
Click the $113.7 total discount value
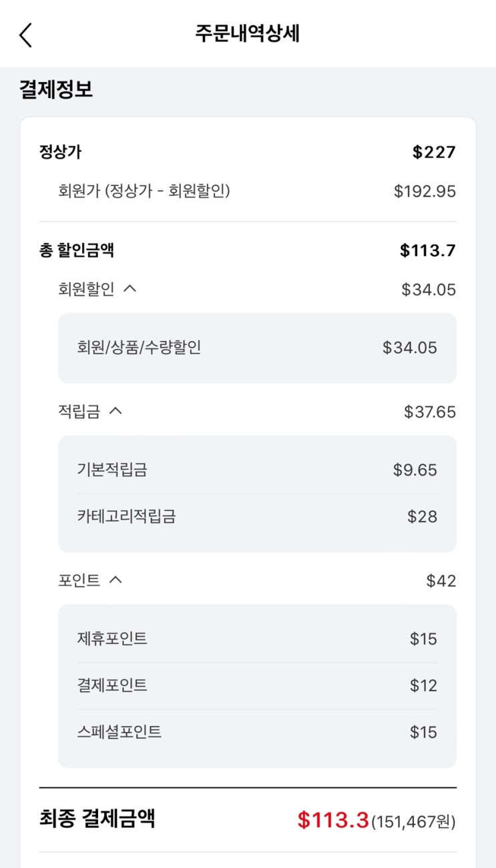pos(428,250)
